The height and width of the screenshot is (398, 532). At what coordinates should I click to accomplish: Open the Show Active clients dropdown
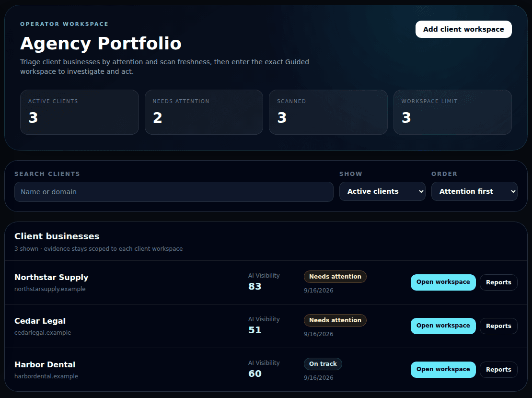coord(382,191)
